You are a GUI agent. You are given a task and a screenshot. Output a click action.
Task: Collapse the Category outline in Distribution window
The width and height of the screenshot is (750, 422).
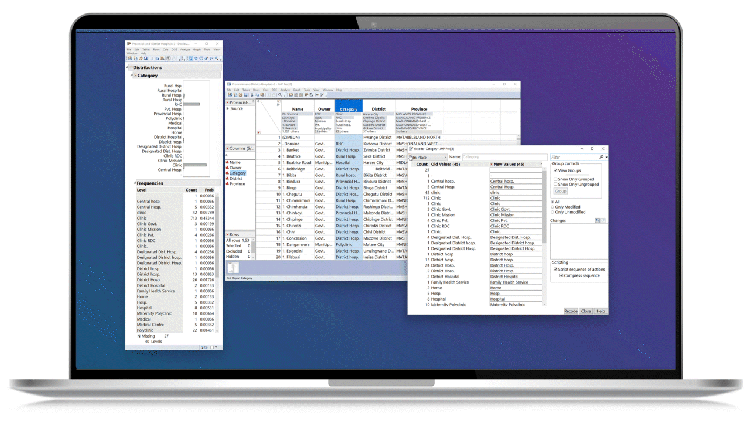point(132,75)
